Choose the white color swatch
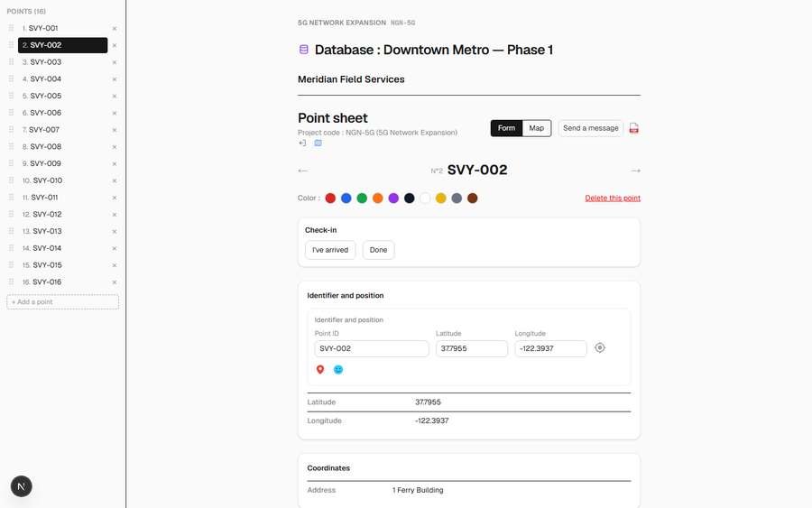The width and height of the screenshot is (812, 508). pos(425,198)
